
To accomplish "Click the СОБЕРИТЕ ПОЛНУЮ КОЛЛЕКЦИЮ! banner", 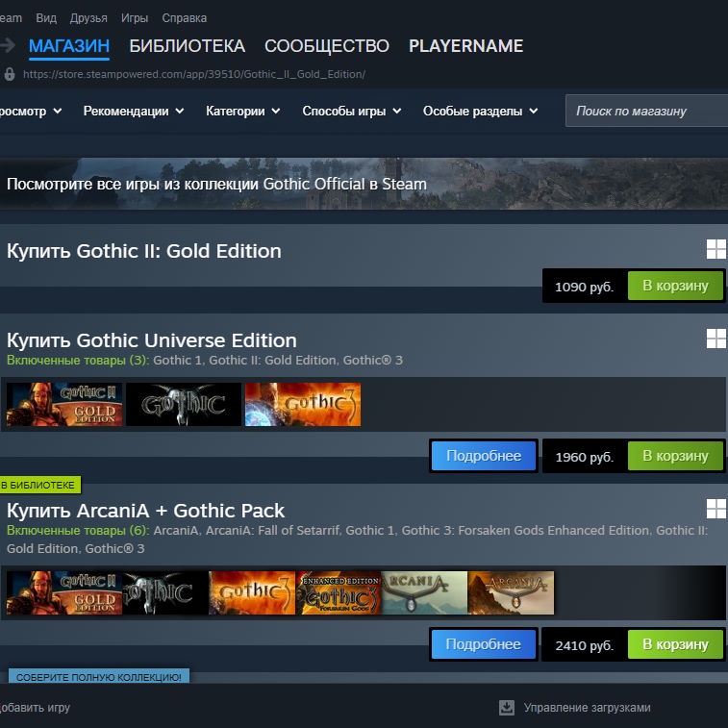I will (98, 676).
